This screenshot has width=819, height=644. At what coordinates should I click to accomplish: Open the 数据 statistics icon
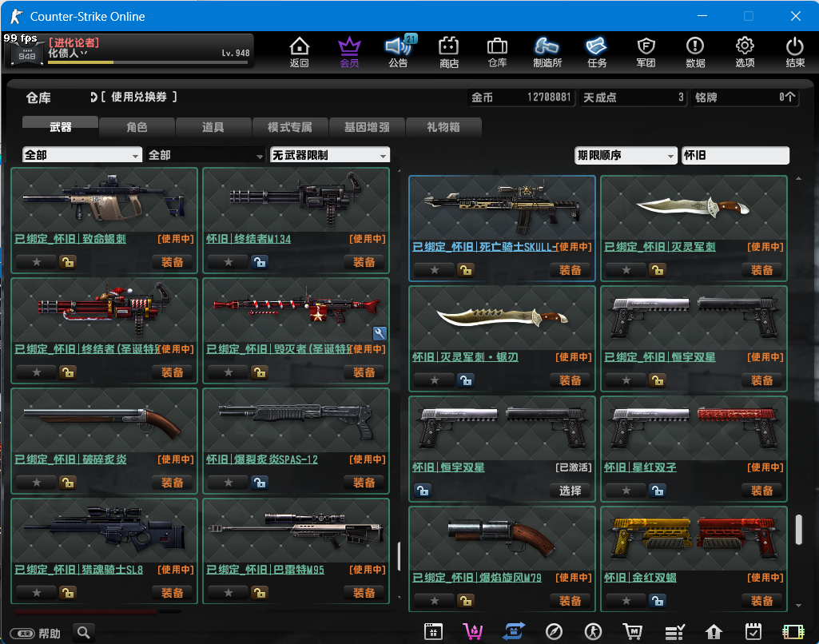695,52
